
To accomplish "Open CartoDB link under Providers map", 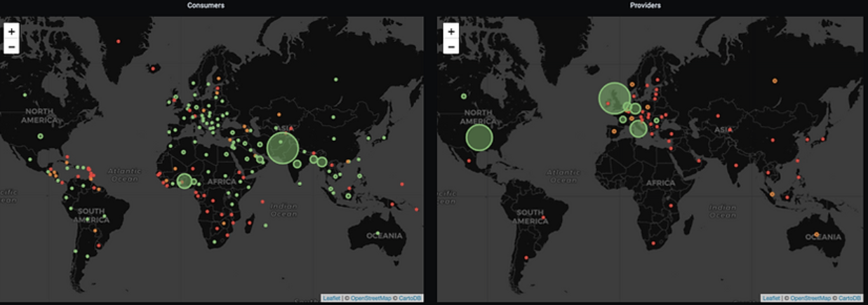I will pyautogui.click(x=848, y=298).
